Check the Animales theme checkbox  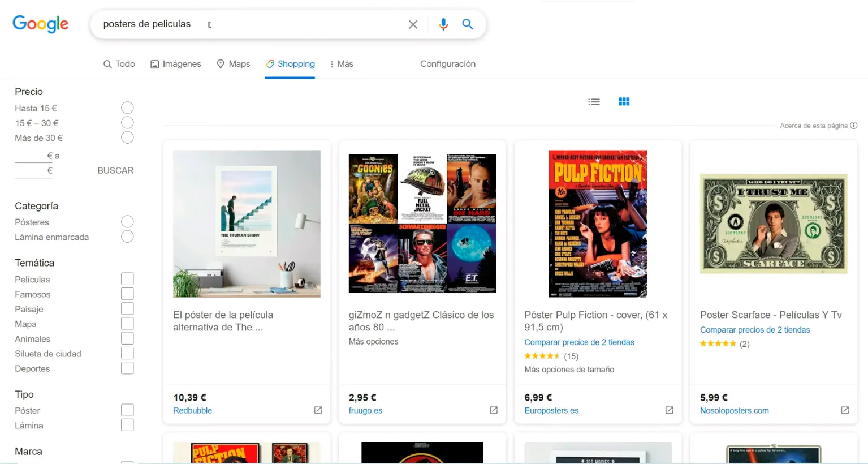tap(127, 338)
